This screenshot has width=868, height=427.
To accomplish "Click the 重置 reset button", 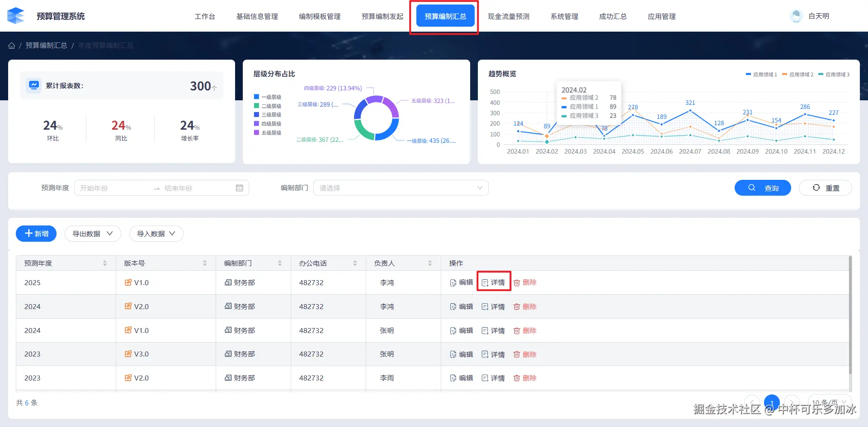I will pos(826,188).
